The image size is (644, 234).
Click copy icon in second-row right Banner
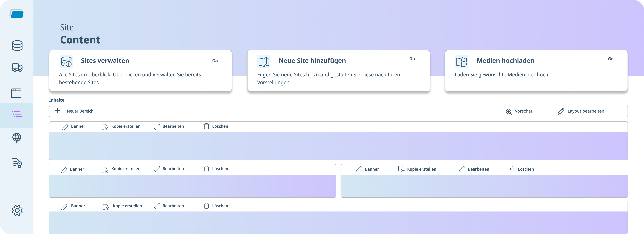click(401, 169)
